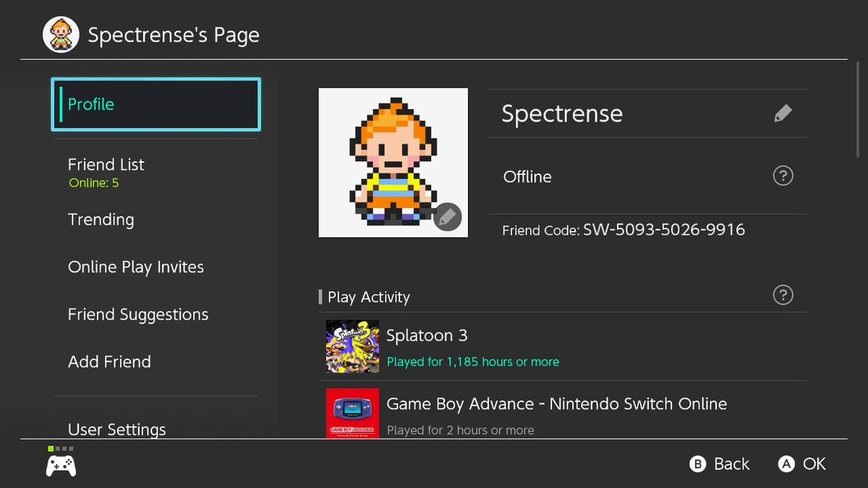Select the Profile menu item
The image size is (868, 488).
pos(156,104)
